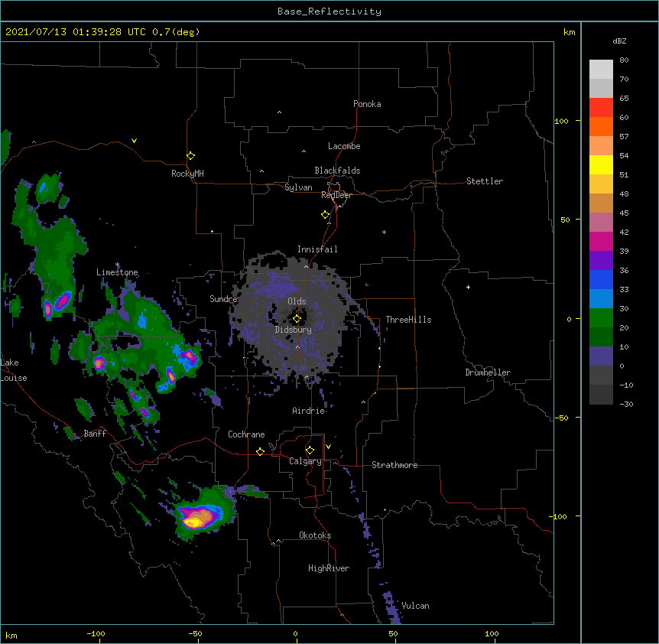This screenshot has height=644, width=659.
Task: Select the bright green 30 dBZ legend swatch
Action: pos(601,318)
